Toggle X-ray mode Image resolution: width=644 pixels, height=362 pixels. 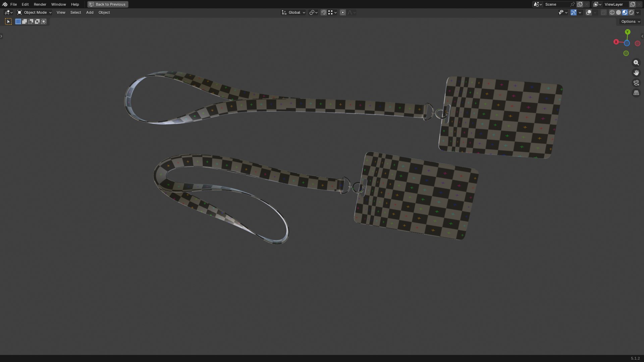[604, 12]
